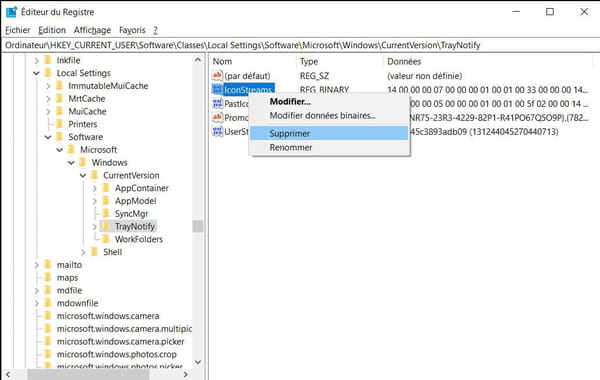Image resolution: width=600 pixels, height=380 pixels.
Task: Collapse the Microsoft tree node
Action: pyautogui.click(x=60, y=150)
